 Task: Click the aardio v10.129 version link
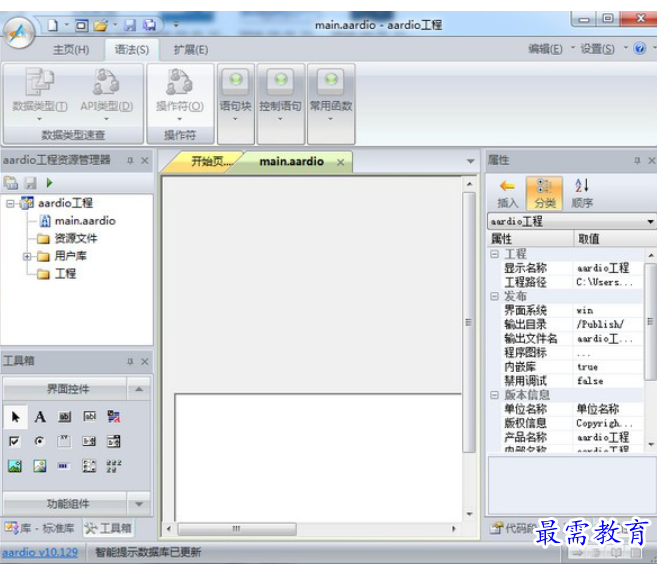tap(40, 552)
